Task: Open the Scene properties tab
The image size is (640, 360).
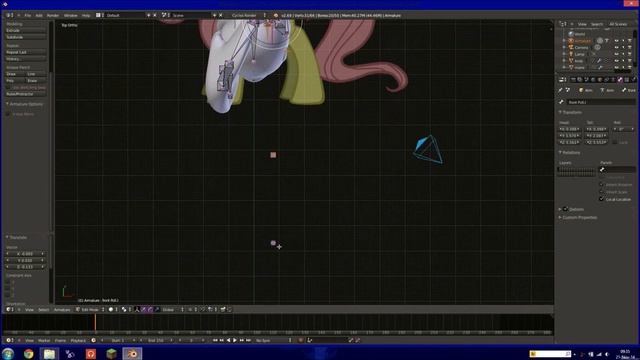Action: (x=587, y=80)
